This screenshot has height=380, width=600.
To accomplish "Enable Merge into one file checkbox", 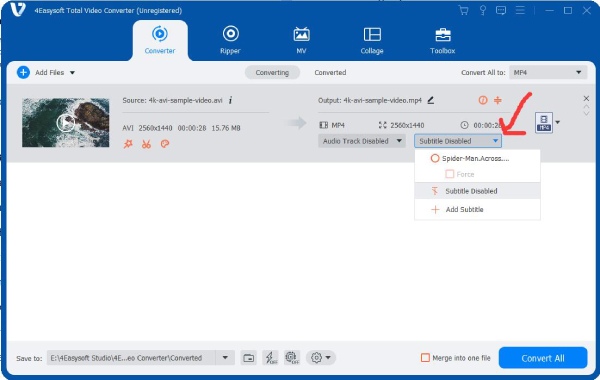I will [425, 358].
